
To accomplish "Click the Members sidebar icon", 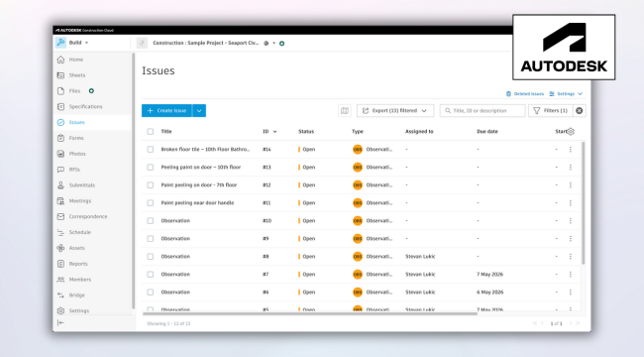I will point(60,280).
